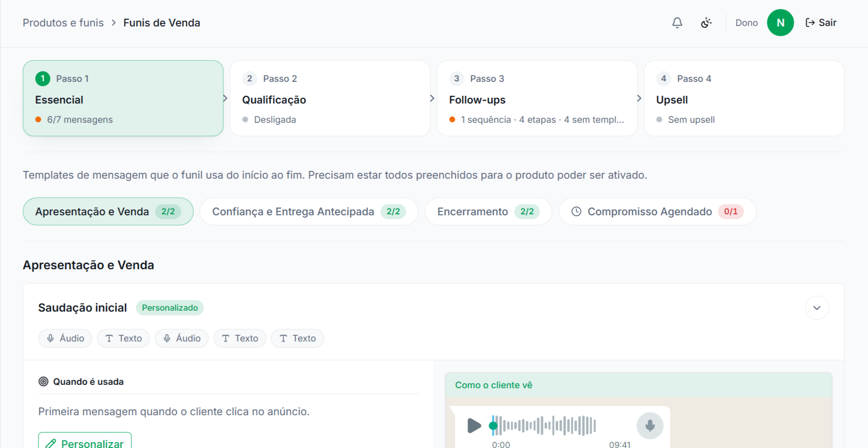Select Compromisso Agendado category pill
The image size is (868, 448).
657,211
